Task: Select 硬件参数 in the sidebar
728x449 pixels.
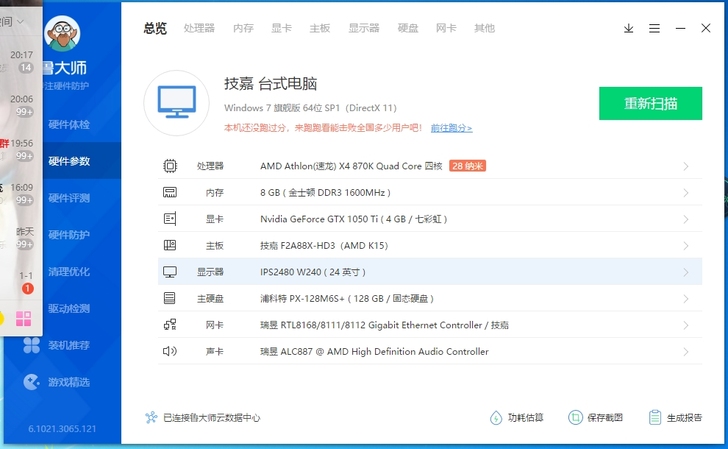Action: tap(69, 161)
